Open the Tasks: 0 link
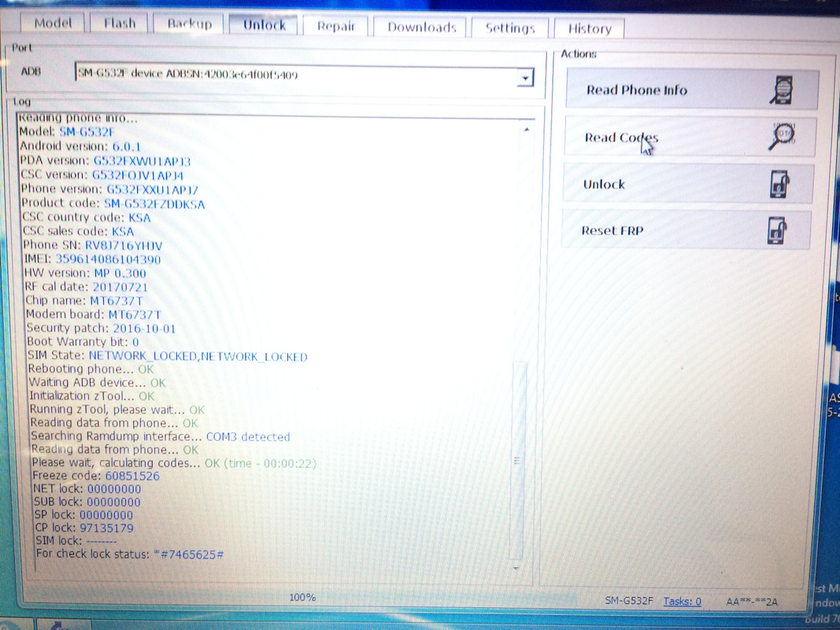This screenshot has height=630, width=840. coord(682,601)
